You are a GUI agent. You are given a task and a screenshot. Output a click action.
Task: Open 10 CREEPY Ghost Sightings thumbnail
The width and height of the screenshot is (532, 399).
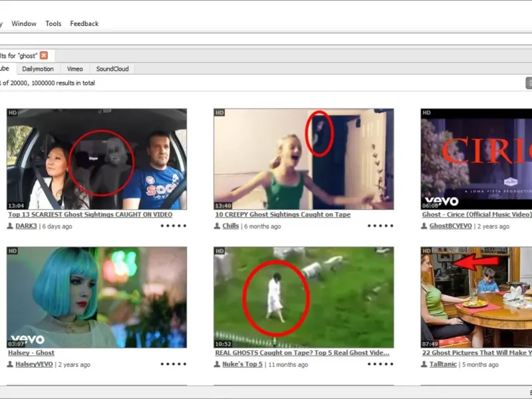304,159
